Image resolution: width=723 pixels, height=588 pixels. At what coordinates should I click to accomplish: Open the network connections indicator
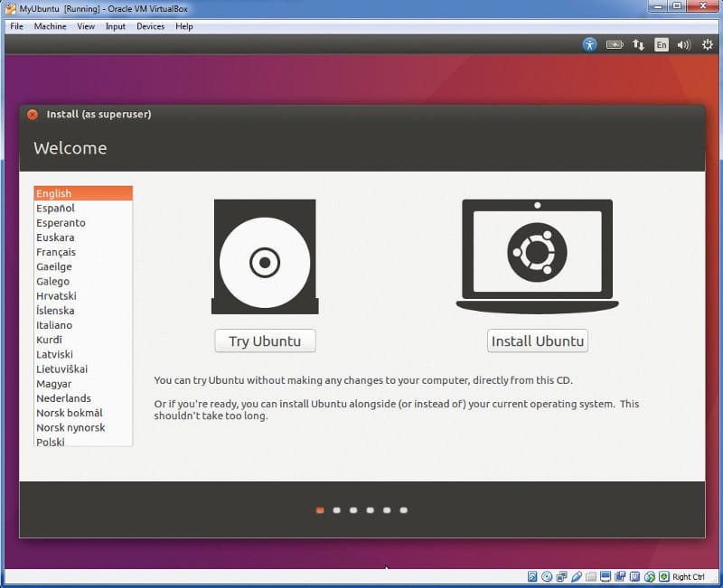(639, 44)
